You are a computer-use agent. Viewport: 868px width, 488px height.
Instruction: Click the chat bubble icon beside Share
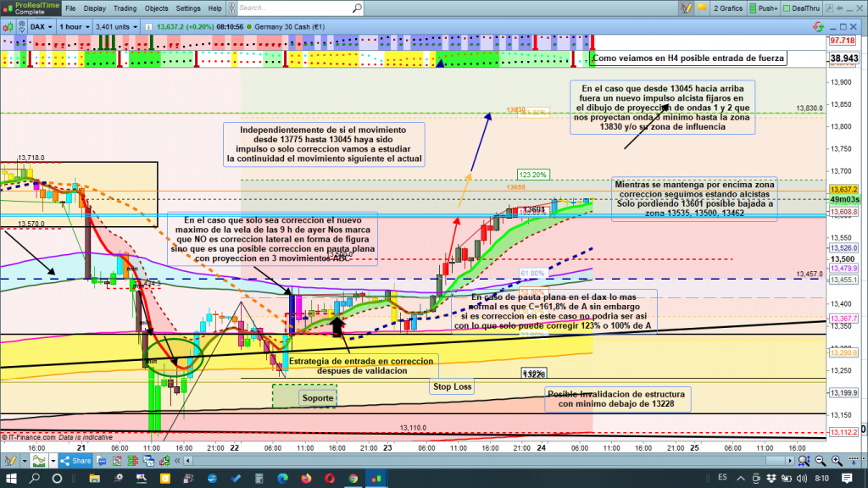102,461
